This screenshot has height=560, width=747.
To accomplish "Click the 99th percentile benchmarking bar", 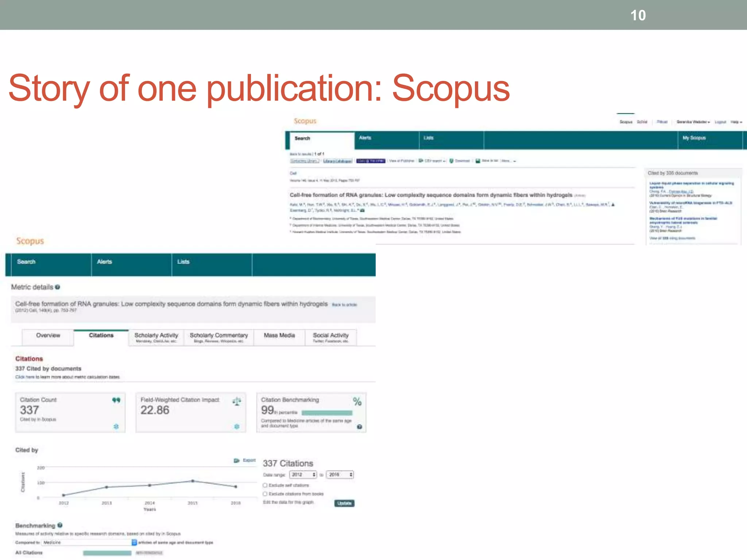I will (x=327, y=413).
